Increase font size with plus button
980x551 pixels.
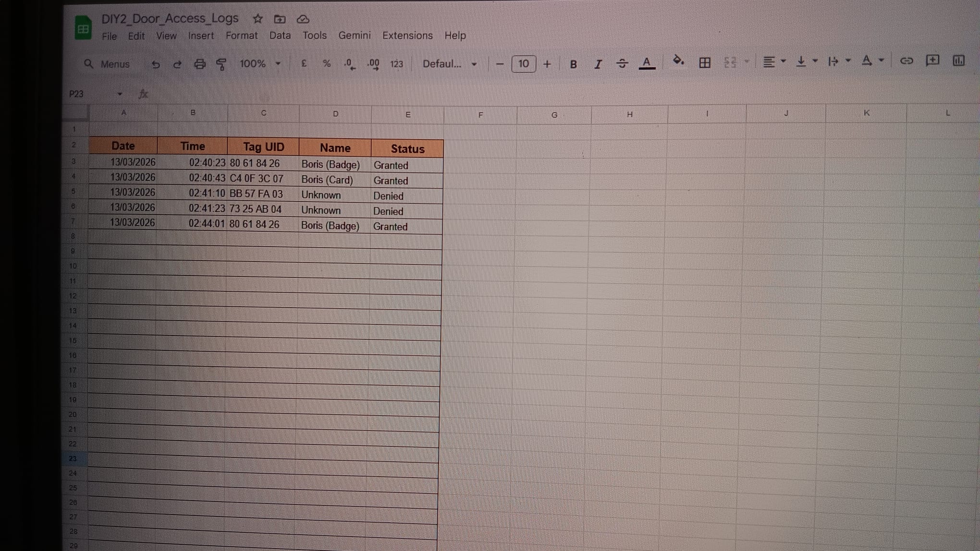(547, 63)
